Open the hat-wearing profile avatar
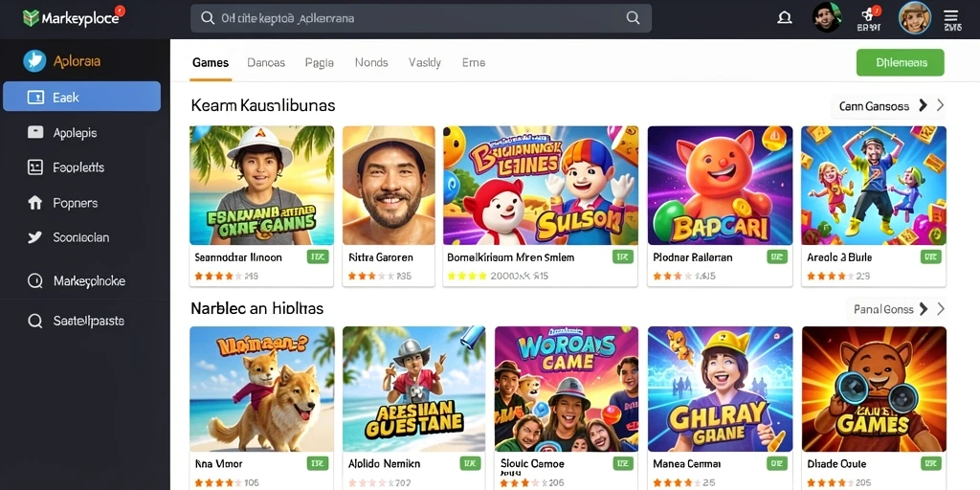The height and width of the screenshot is (490, 980). click(x=915, y=17)
